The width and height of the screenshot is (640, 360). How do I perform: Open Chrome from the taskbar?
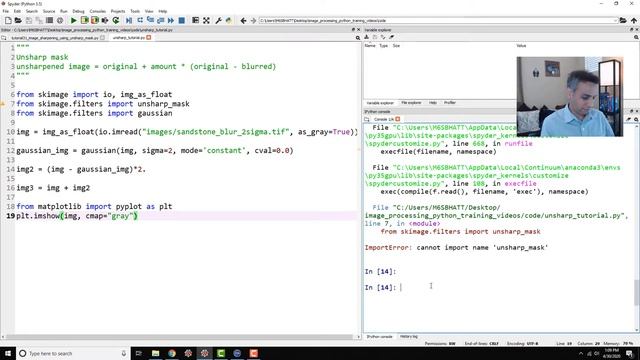[172, 353]
